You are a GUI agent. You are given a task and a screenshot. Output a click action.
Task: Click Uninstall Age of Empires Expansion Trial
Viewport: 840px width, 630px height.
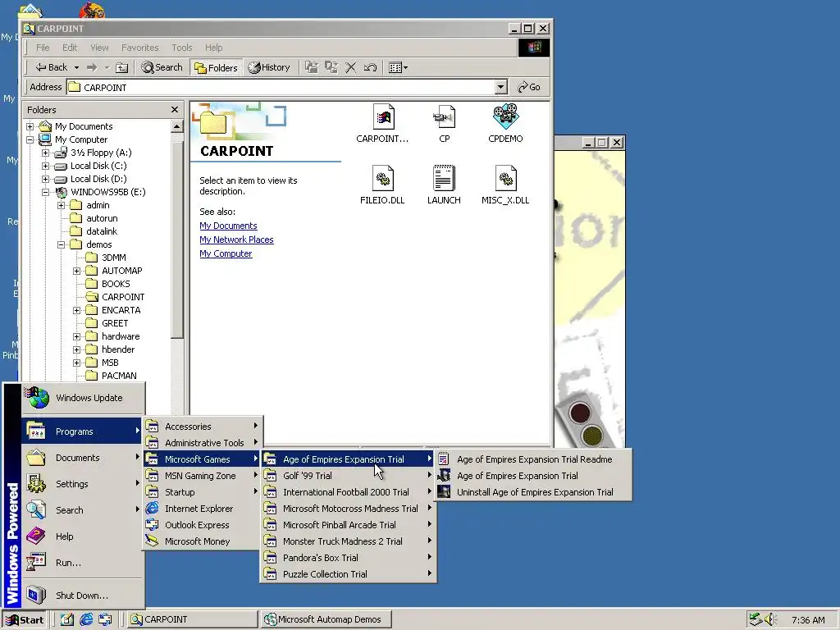coord(533,492)
